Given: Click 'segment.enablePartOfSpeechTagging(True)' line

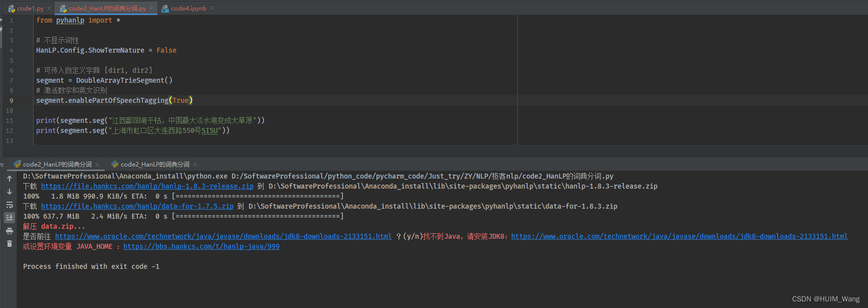Looking at the screenshot, I should coord(114,100).
